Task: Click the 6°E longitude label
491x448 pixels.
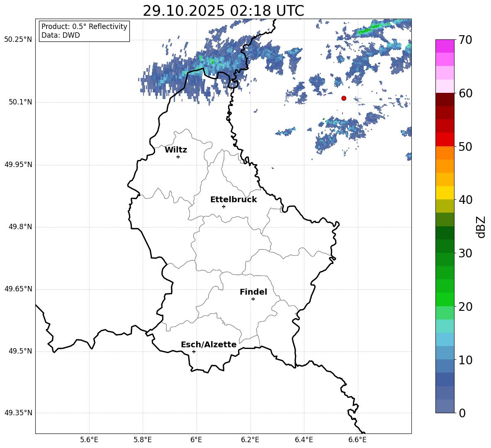Action: point(196,440)
